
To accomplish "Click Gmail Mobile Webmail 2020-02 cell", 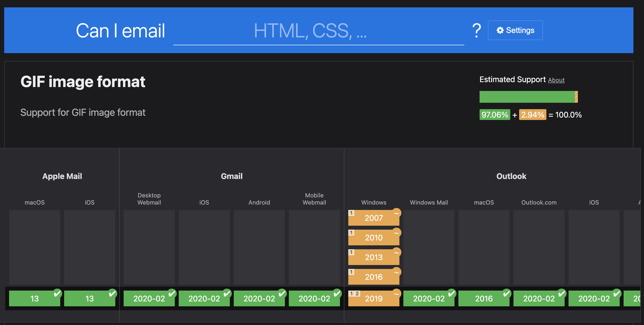I will [314, 298].
